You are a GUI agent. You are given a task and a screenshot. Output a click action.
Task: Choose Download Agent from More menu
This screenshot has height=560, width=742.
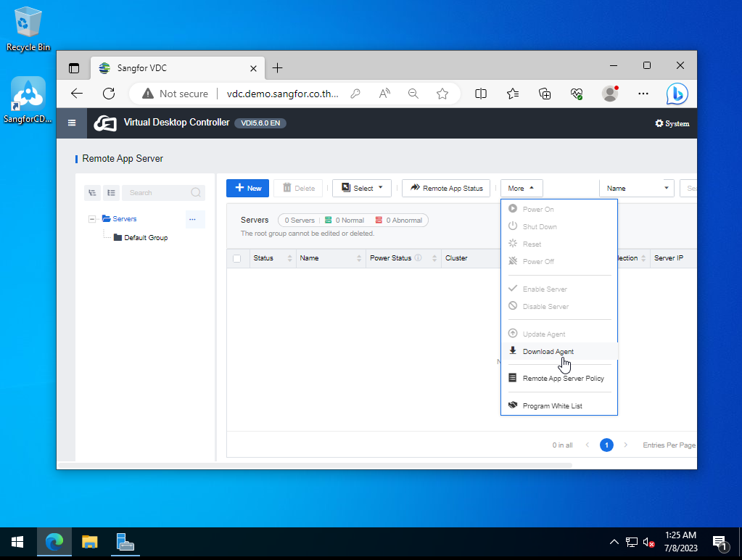pyautogui.click(x=559, y=351)
